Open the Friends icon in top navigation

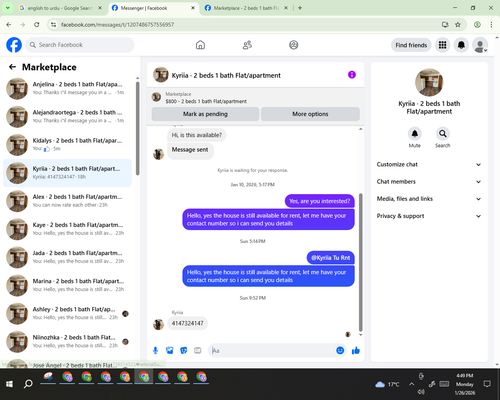247,45
